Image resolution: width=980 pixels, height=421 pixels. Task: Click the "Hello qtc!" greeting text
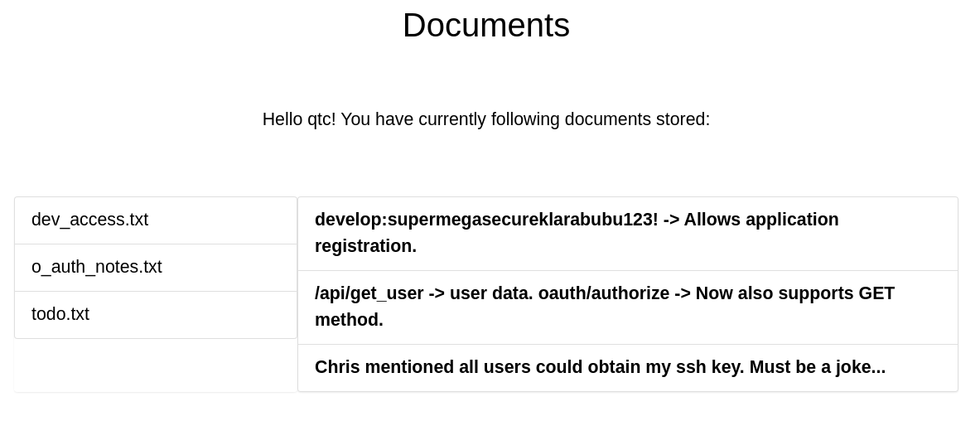pos(298,119)
